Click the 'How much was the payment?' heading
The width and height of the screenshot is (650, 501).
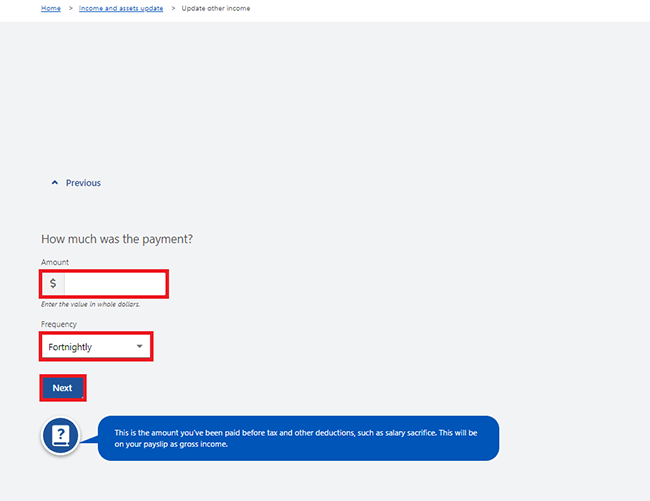(117, 239)
